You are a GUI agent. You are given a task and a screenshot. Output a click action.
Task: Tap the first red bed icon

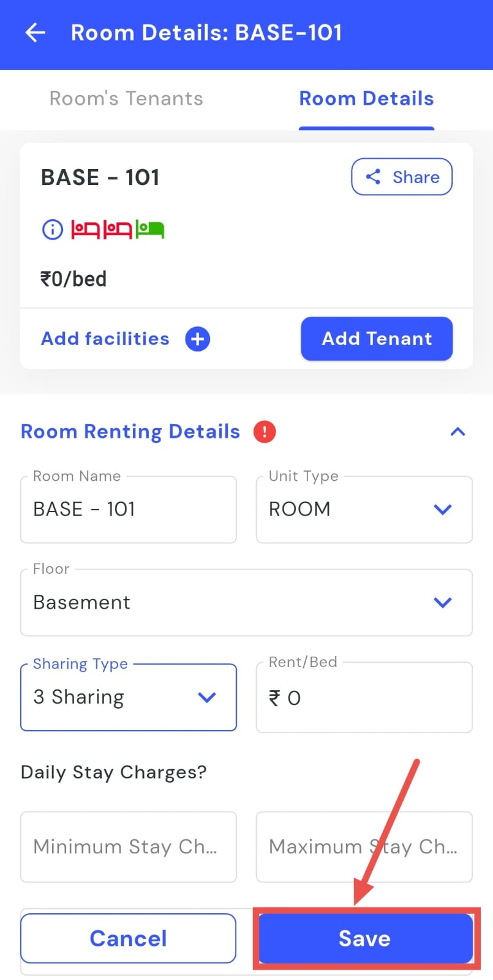click(85, 230)
